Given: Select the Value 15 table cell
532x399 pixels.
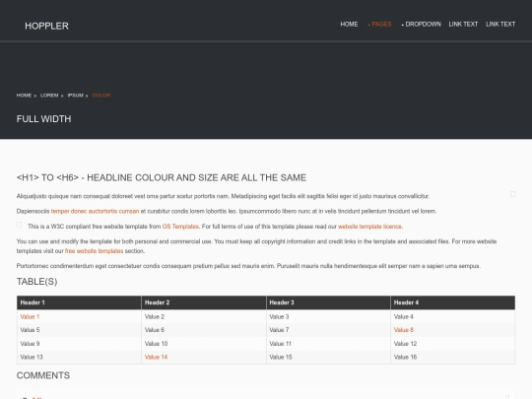Looking at the screenshot, I should pyautogui.click(x=328, y=357).
